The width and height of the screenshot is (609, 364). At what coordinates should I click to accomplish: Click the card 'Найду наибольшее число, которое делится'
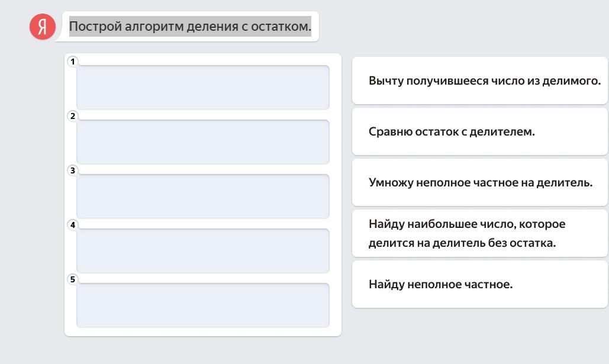480,233
